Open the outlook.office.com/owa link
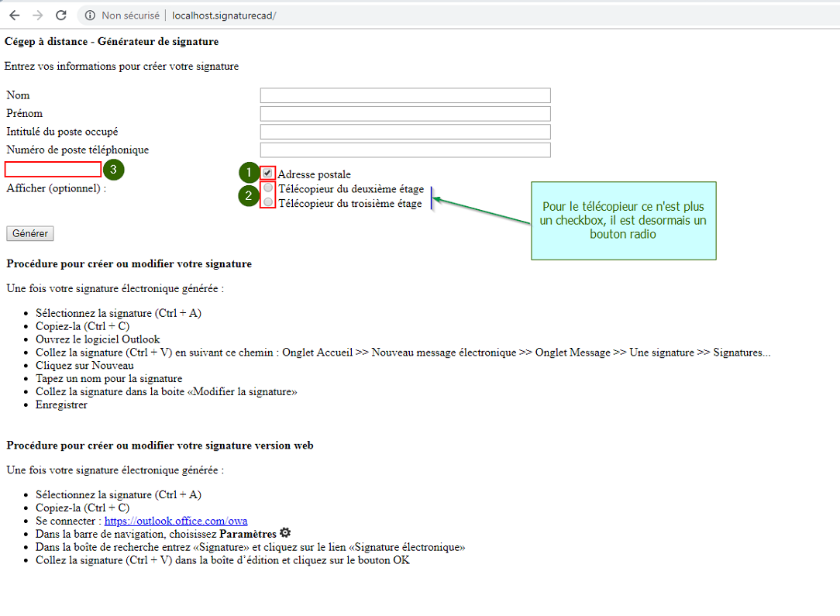 tap(176, 521)
